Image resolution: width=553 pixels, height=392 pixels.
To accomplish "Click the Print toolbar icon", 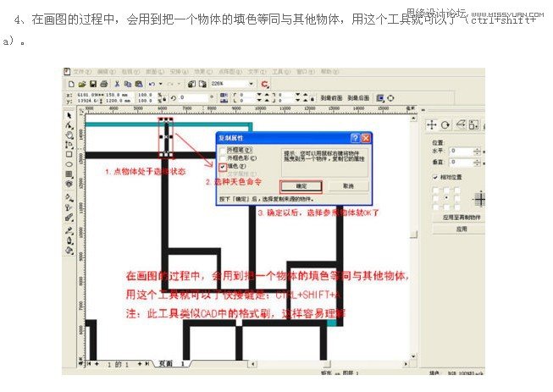I will click(103, 84).
